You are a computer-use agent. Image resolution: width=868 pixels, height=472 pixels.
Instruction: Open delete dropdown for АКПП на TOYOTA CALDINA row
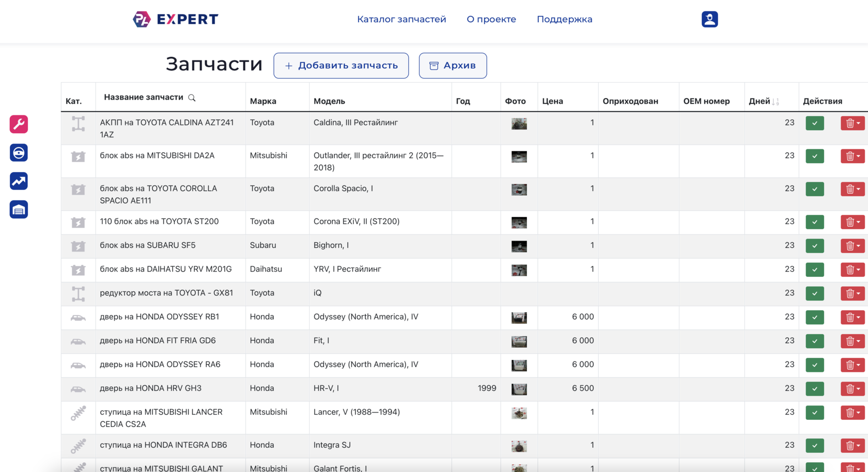pos(853,123)
